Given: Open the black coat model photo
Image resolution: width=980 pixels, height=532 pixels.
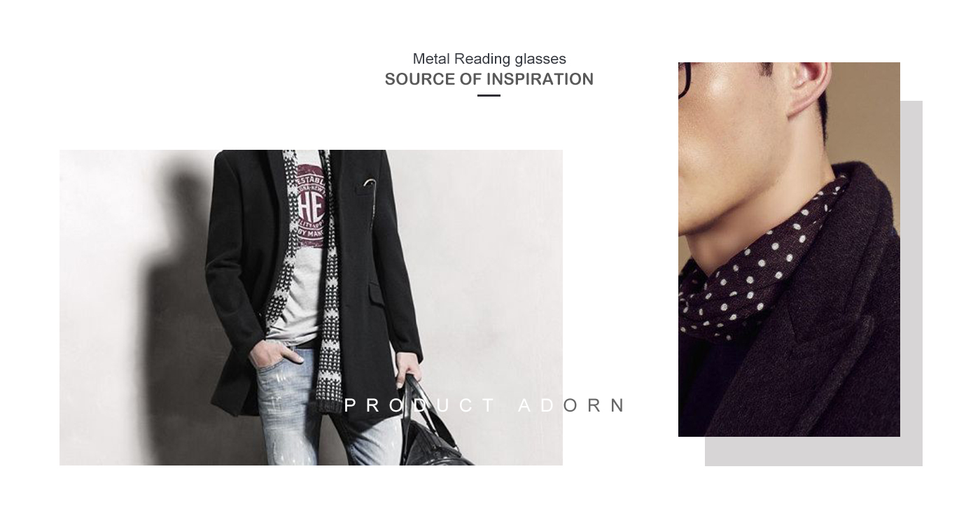Looking at the screenshot, I should tap(311, 307).
